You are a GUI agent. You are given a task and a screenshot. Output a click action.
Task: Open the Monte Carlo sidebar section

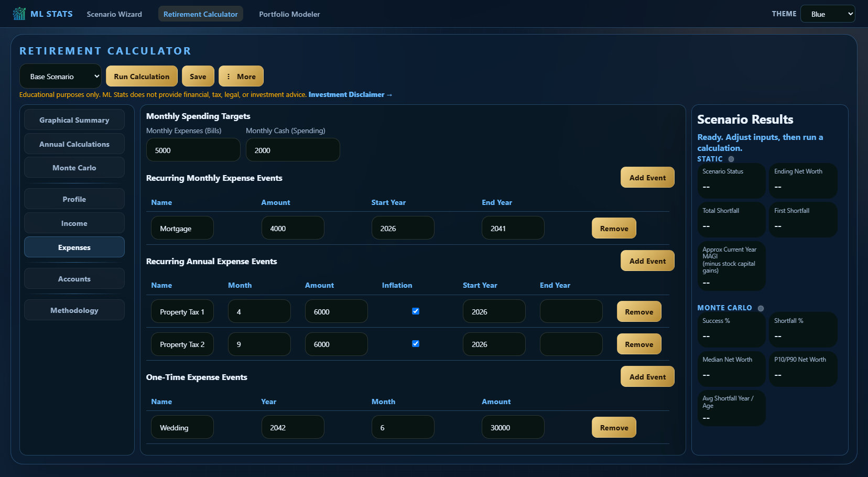74,167
